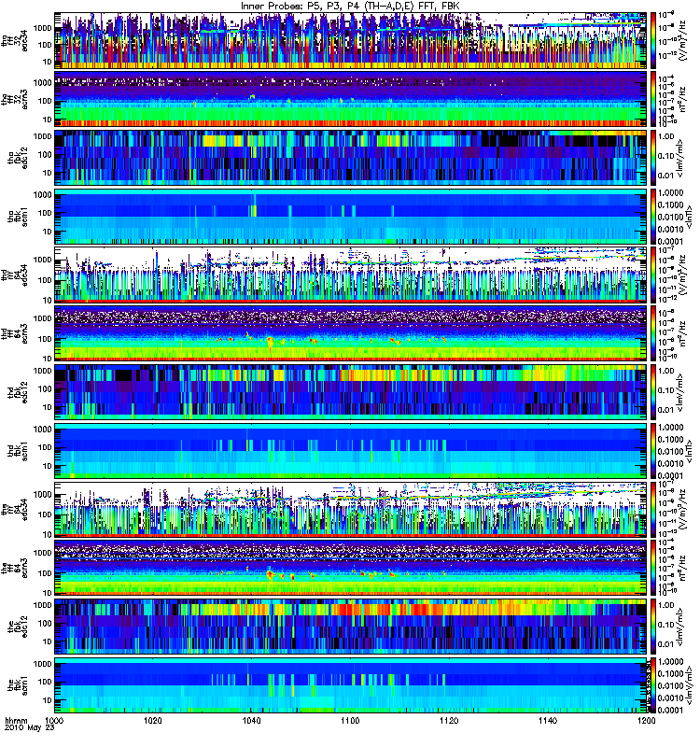Click the (V/m)²/Hz unit label of tha edc34 colorbar
The image size is (700, 747).
click(682, 40)
